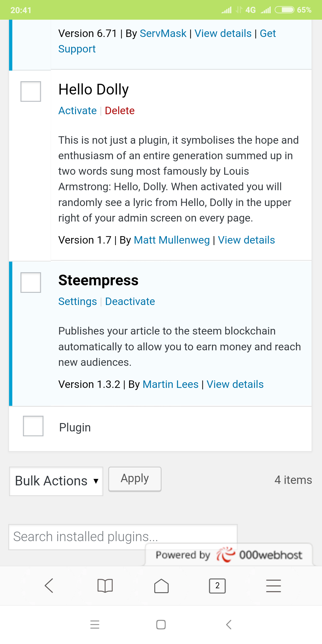This screenshot has height=644, width=322.
Task: Go to the browser home icon
Action: (161, 586)
